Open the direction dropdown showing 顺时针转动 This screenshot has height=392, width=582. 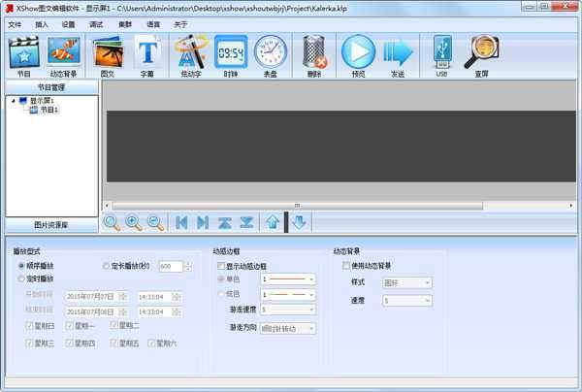coord(288,329)
